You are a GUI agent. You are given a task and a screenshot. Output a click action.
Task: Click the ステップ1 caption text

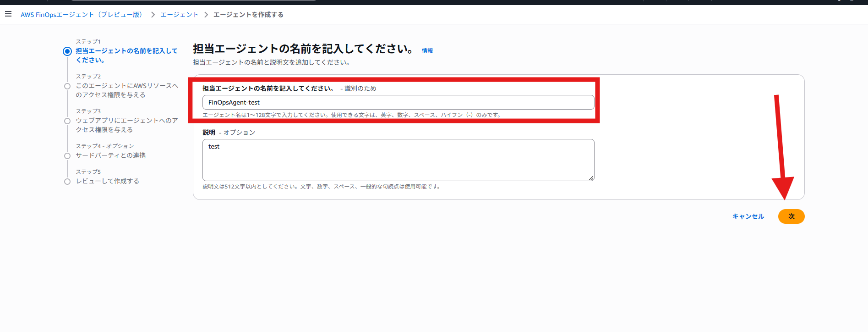[88, 42]
